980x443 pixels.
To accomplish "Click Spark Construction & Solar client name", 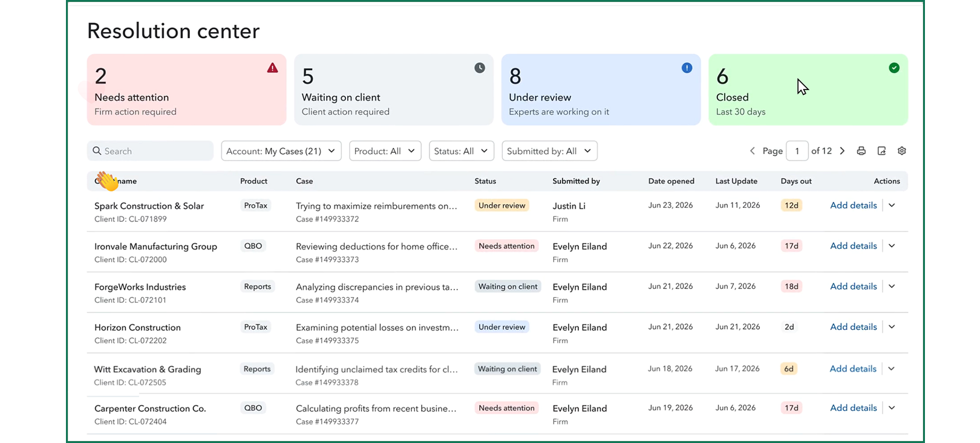I will point(149,206).
